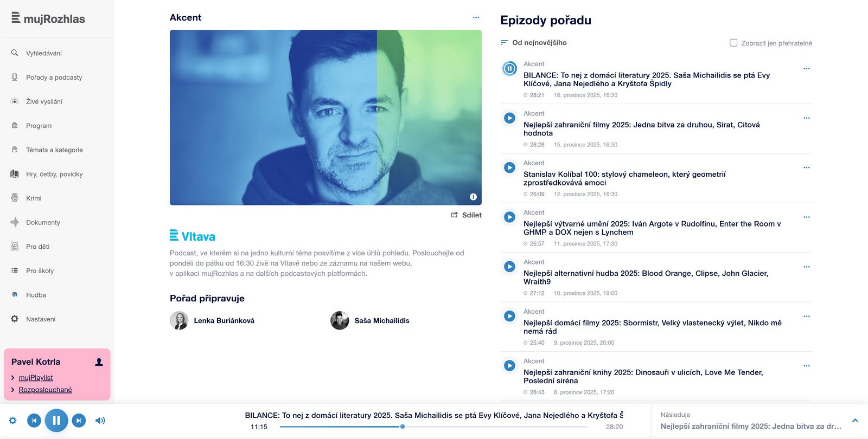Viewport: 868px width, 439px height.
Task: Open the mujPlaylist link
Action: click(36, 378)
